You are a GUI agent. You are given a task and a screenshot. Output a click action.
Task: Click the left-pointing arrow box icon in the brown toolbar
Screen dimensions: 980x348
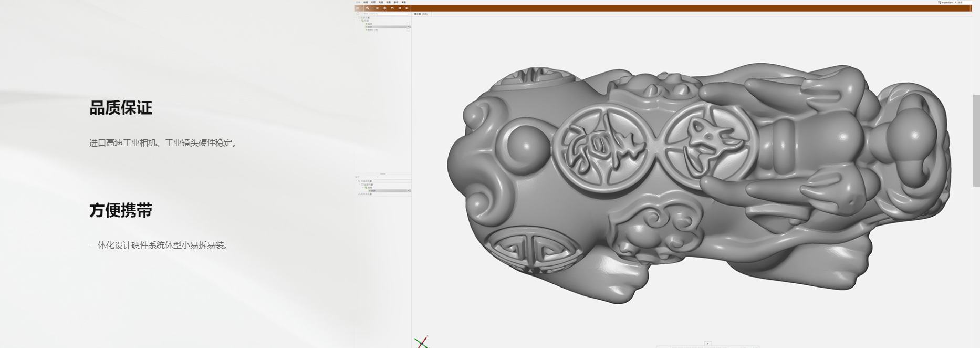[x=400, y=8]
